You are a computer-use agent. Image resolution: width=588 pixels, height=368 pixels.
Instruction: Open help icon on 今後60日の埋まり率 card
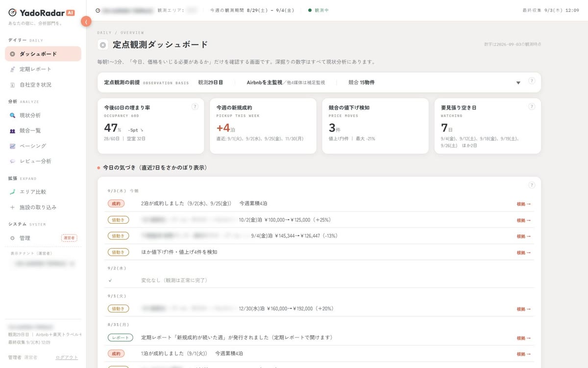[195, 106]
